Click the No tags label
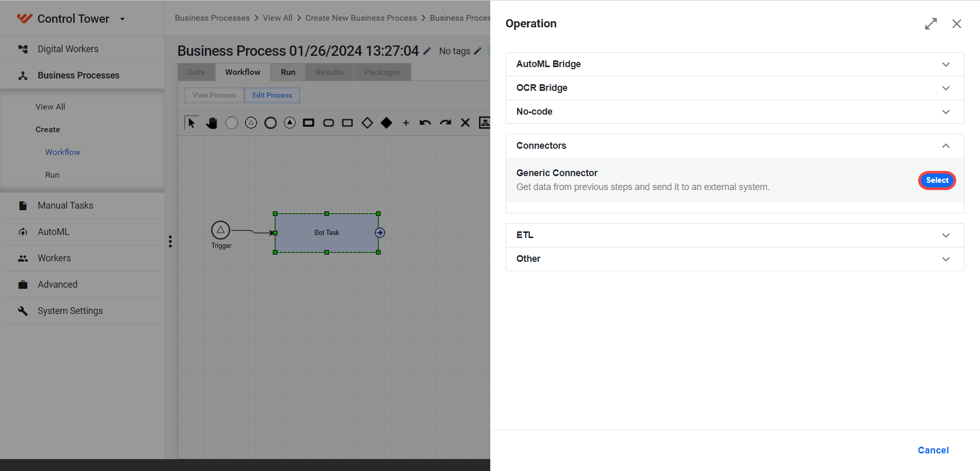 pyautogui.click(x=455, y=51)
